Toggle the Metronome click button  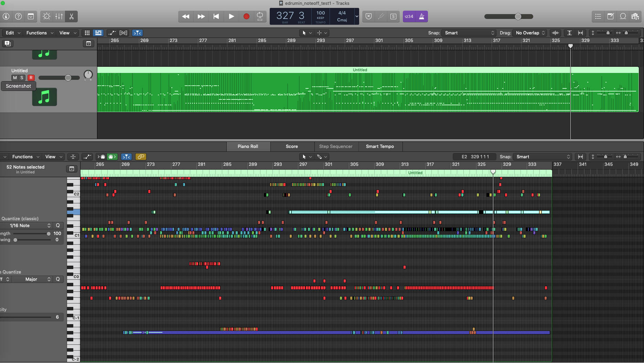pos(422,16)
